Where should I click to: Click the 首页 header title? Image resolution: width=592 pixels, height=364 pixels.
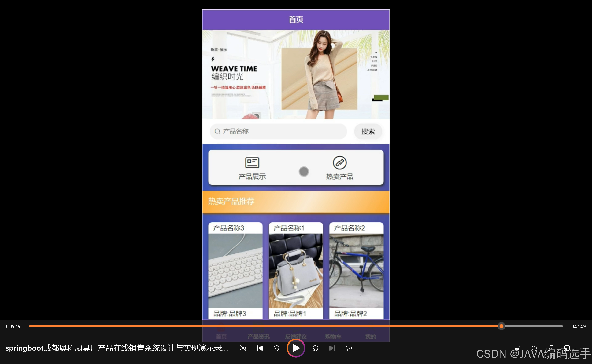coord(296,20)
